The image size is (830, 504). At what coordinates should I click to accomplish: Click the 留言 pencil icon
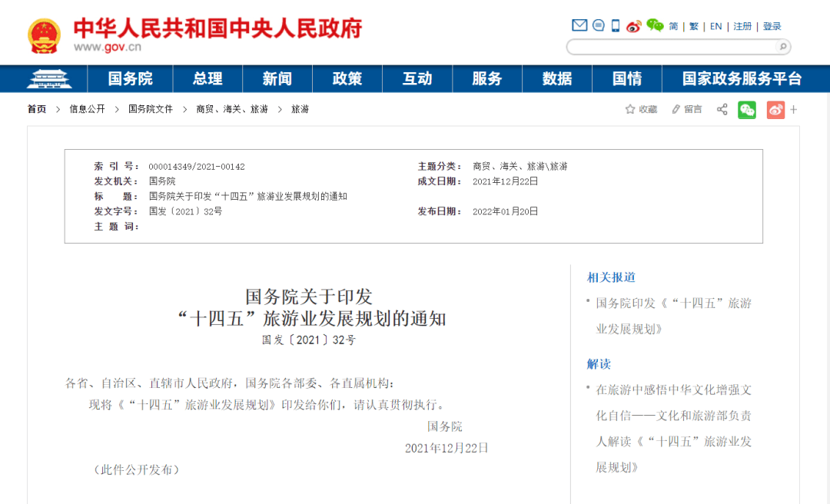676,110
